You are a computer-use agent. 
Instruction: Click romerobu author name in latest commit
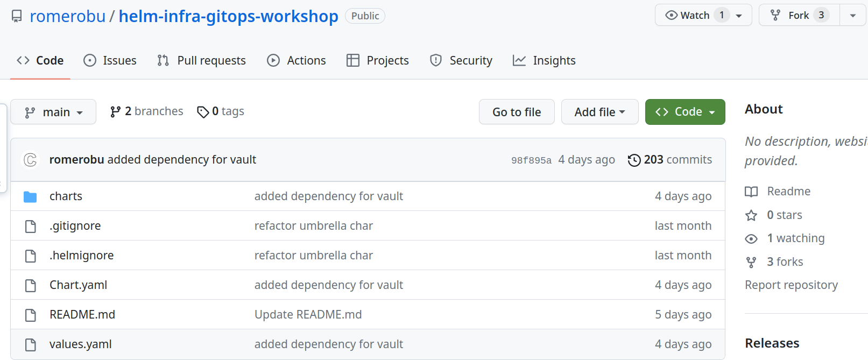coord(76,160)
